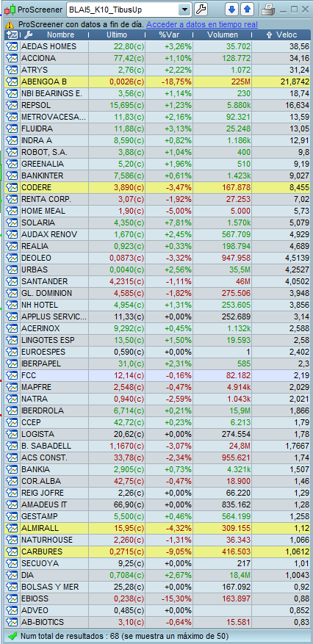313x644 pixels.
Task: Open chart icon for SANTANDER row
Action: click(x=11, y=281)
